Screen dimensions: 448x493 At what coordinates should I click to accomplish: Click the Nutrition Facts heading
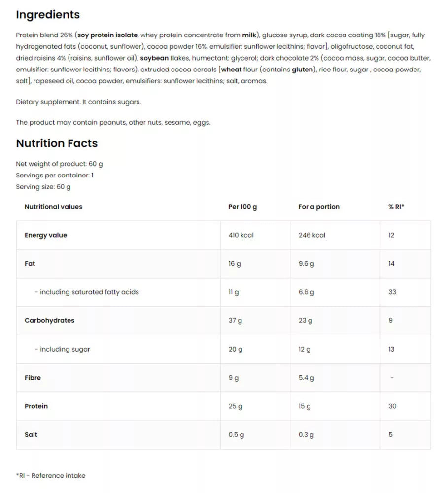pos(57,143)
